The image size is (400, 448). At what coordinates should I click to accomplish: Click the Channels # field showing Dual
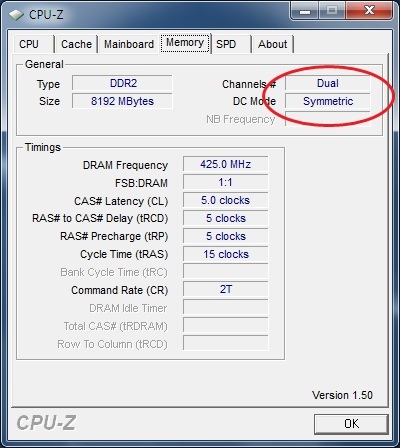(x=328, y=83)
